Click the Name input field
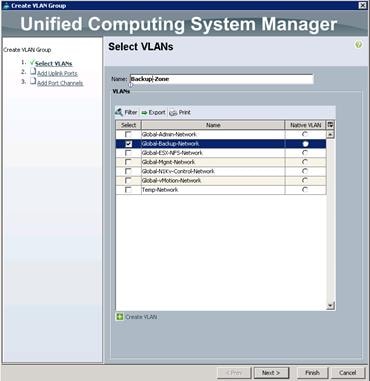This screenshot has height=381, width=370. (221, 79)
